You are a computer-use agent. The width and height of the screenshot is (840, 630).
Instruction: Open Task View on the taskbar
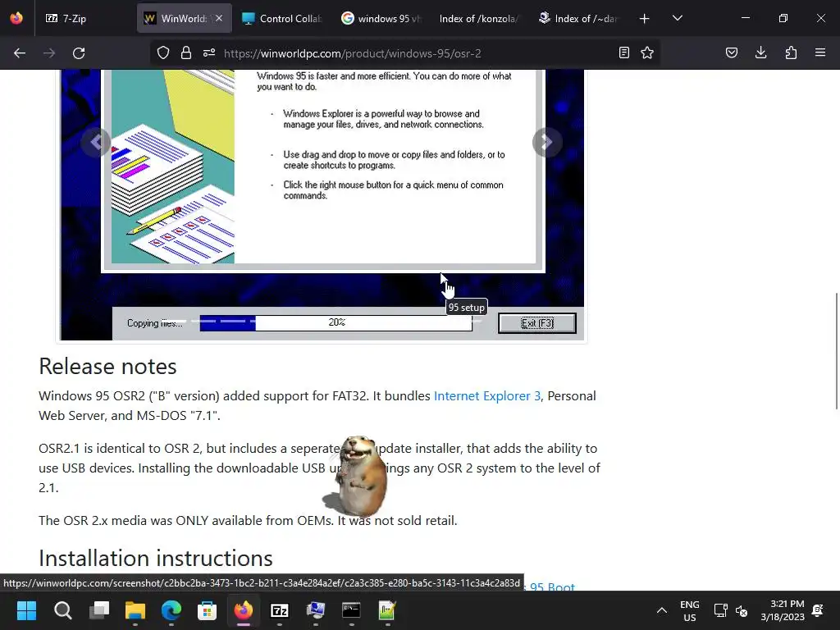point(99,610)
